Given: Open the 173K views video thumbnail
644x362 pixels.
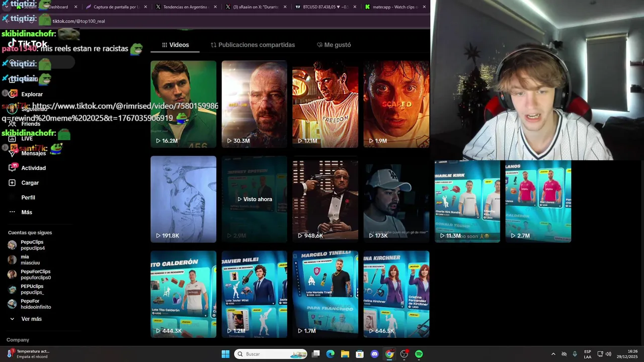Looking at the screenshot, I should click(396, 199).
